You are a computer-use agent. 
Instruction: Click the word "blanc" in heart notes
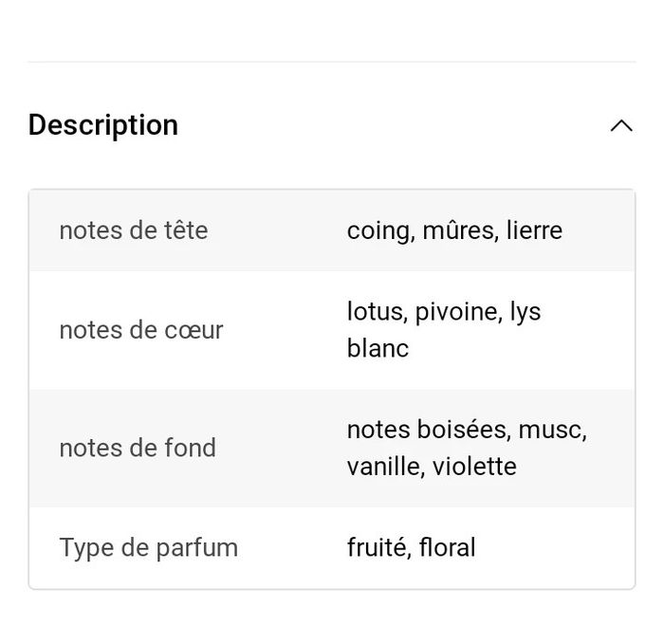378,348
